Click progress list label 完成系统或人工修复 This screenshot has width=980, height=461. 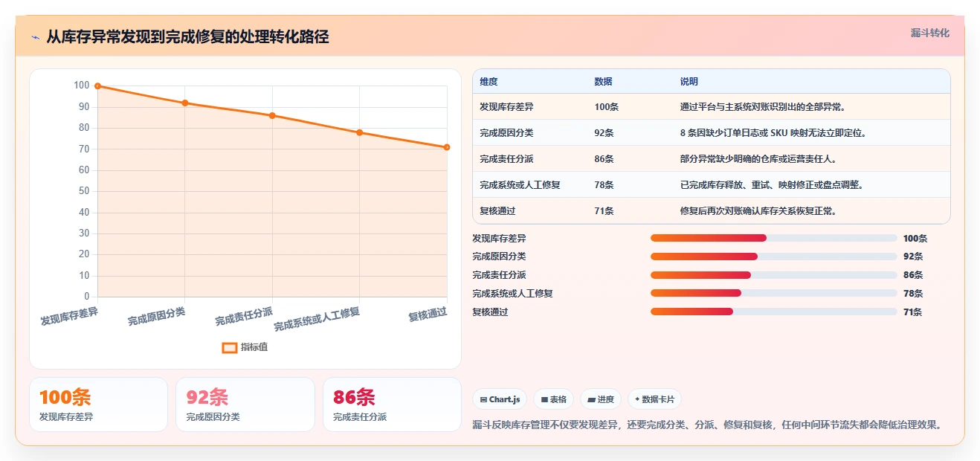tap(513, 294)
